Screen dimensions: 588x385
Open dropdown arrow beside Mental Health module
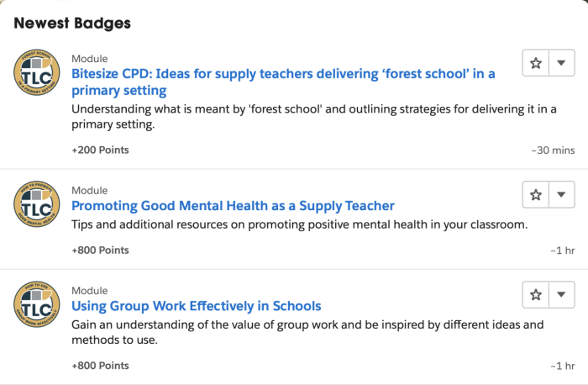coord(562,195)
